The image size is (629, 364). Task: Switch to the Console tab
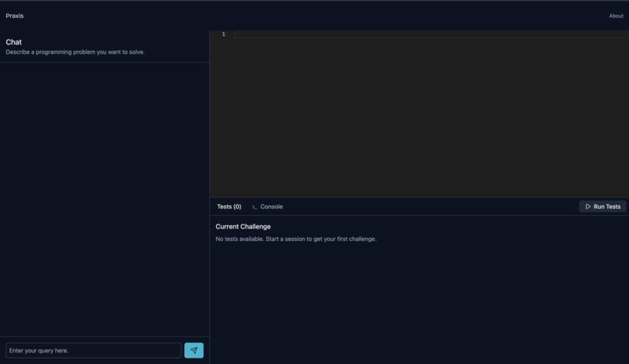[267, 207]
